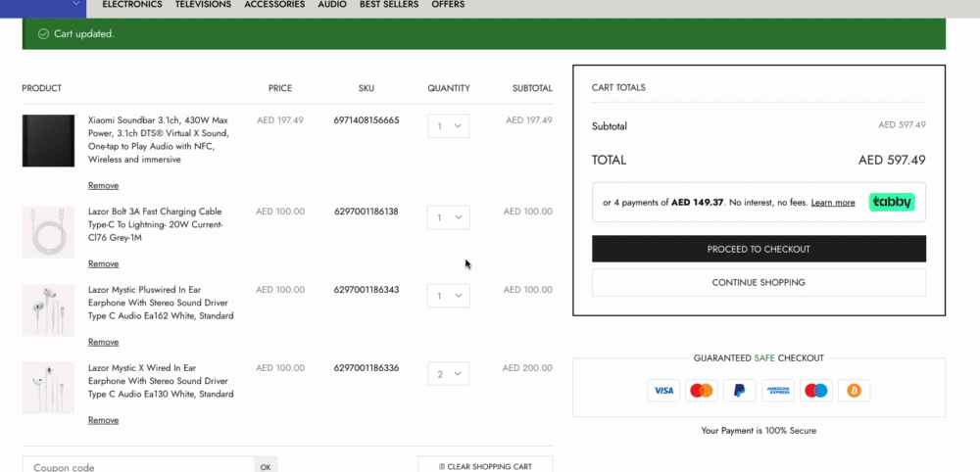Image resolution: width=980 pixels, height=472 pixels.
Task: Go to Best Sellers
Action: pos(389,4)
